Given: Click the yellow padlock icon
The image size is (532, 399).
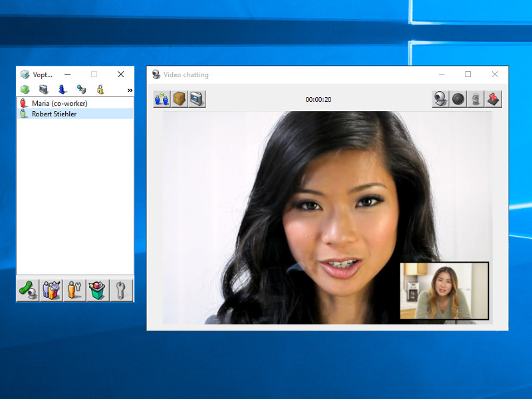Looking at the screenshot, I should 100,90.
